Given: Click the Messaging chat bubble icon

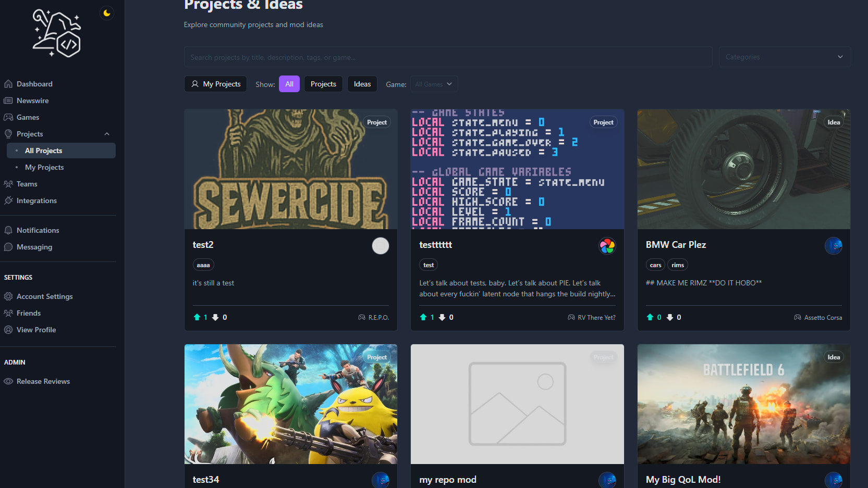Looking at the screenshot, I should 8,247.
